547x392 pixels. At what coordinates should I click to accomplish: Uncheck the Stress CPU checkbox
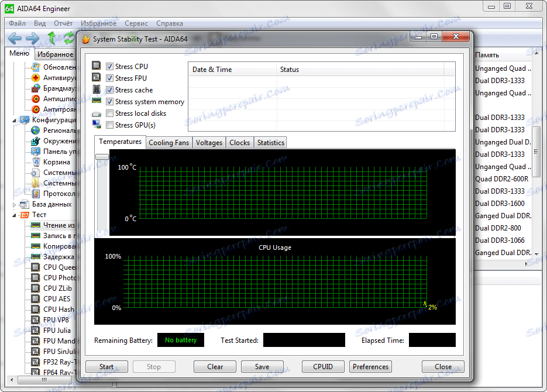click(x=109, y=67)
